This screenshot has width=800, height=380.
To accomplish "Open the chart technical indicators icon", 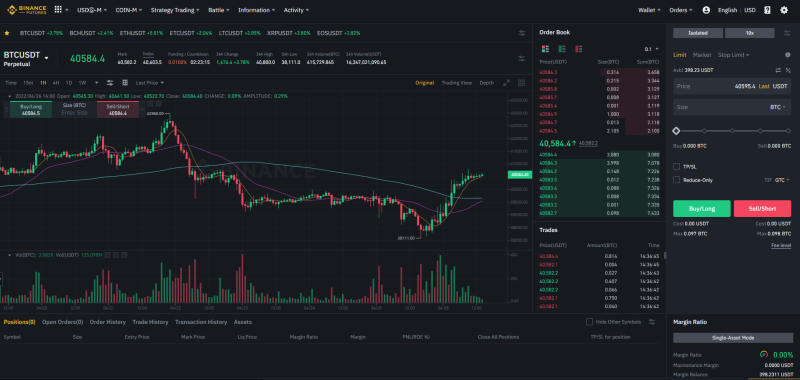I will coord(110,83).
